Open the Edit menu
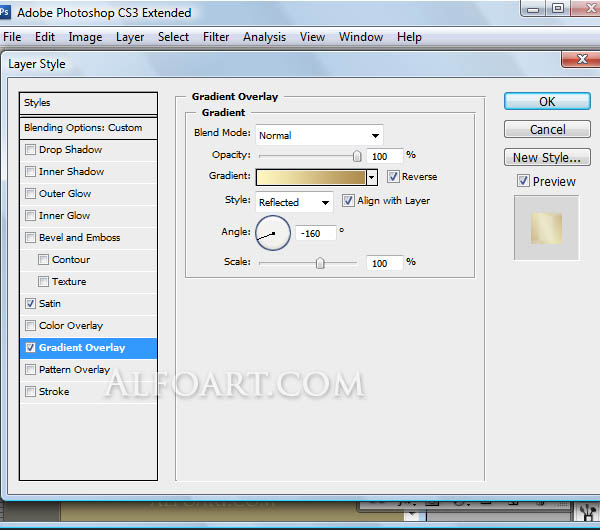The height and width of the screenshot is (530, 600). point(45,37)
